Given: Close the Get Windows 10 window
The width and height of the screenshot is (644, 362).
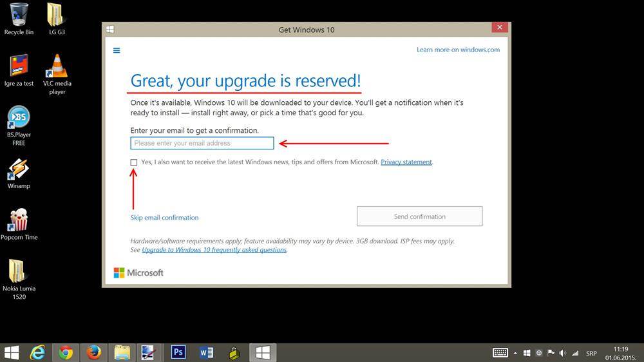Looking at the screenshot, I should 500,29.
